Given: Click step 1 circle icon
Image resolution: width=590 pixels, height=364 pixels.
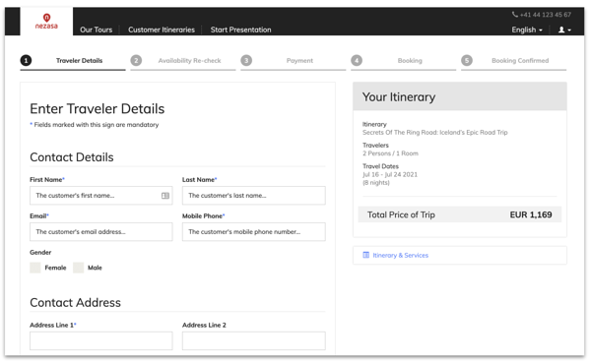Looking at the screenshot, I should pos(26,60).
